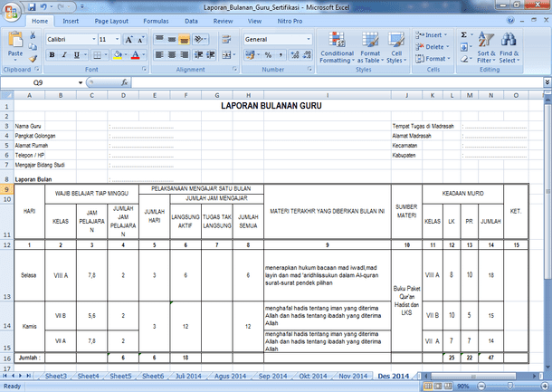This screenshot has height=392, width=552.
Task: Align text left in cell
Action: (x=159, y=54)
